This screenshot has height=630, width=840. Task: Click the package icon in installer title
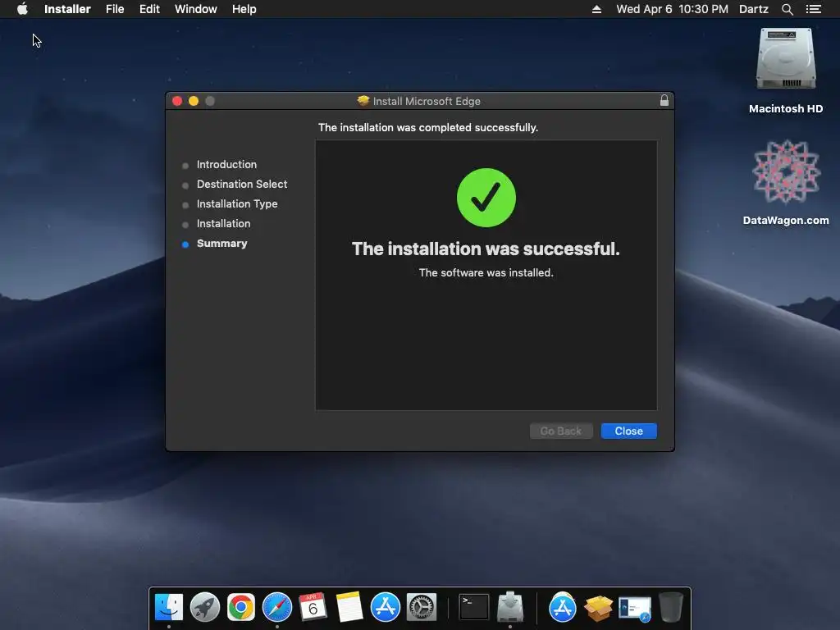(363, 101)
